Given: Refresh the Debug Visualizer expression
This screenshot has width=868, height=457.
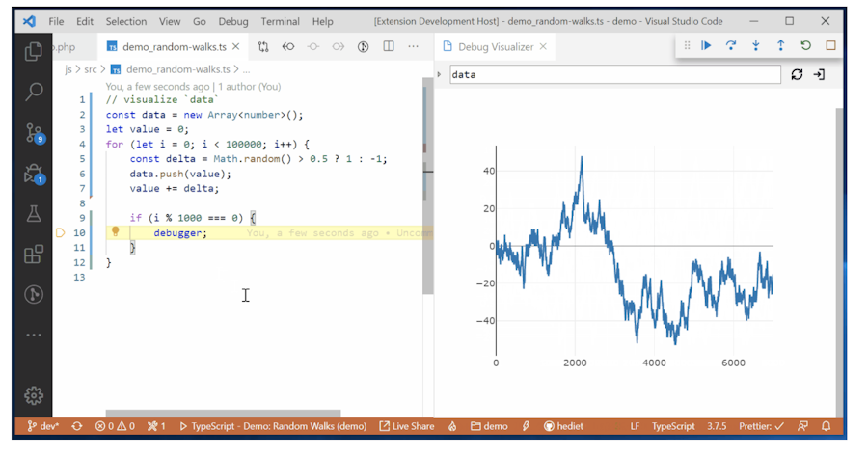Looking at the screenshot, I should 797,74.
